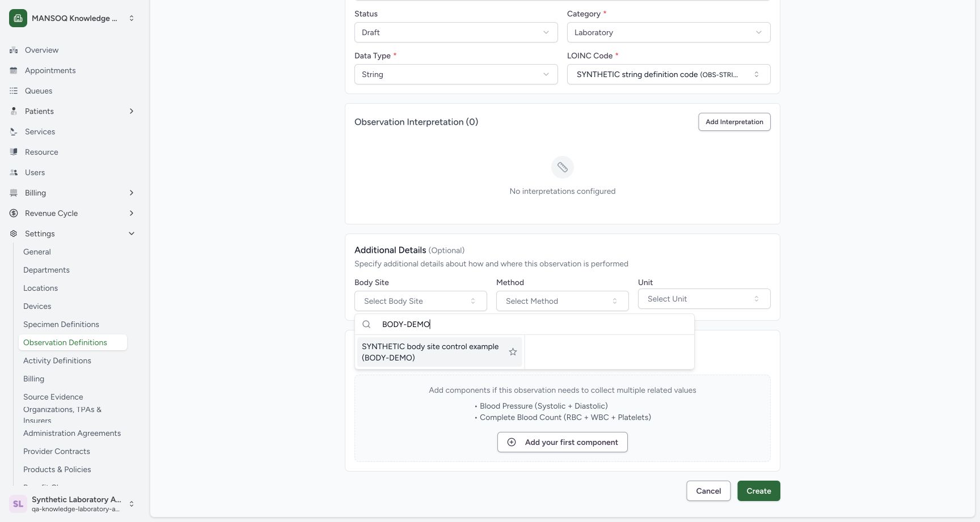Click the Appointments calendar icon
Image resolution: width=980 pixels, height=522 pixels.
[x=14, y=70]
